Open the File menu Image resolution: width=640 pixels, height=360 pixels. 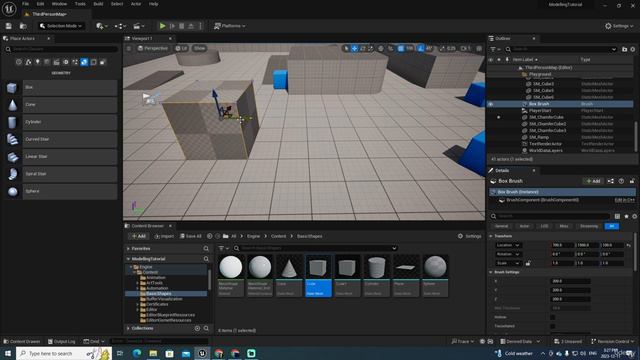25,4
